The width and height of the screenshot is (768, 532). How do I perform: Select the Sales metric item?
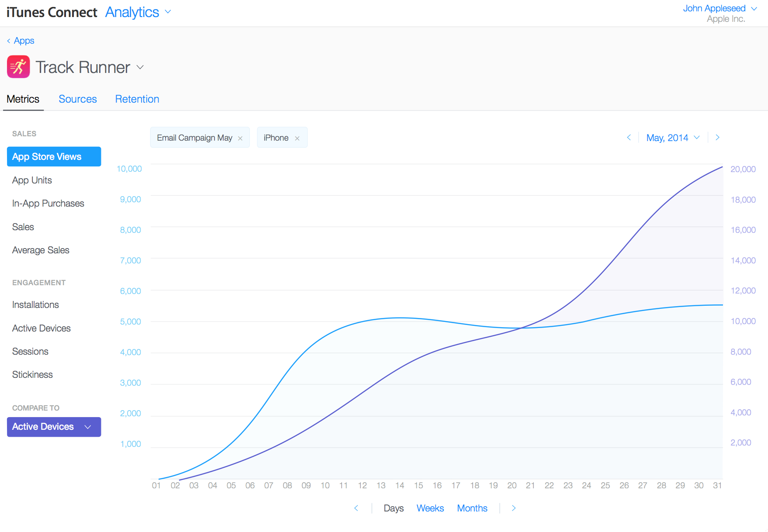point(23,227)
